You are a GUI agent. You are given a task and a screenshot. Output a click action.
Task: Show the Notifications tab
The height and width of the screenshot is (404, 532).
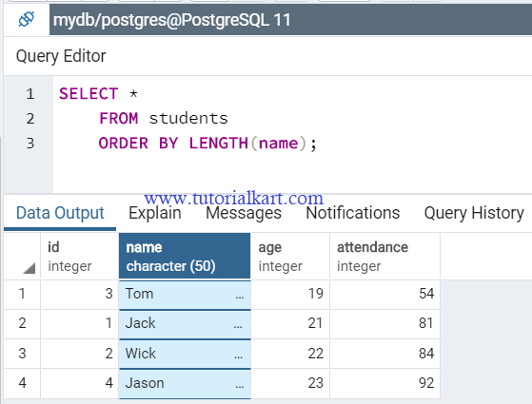[353, 213]
